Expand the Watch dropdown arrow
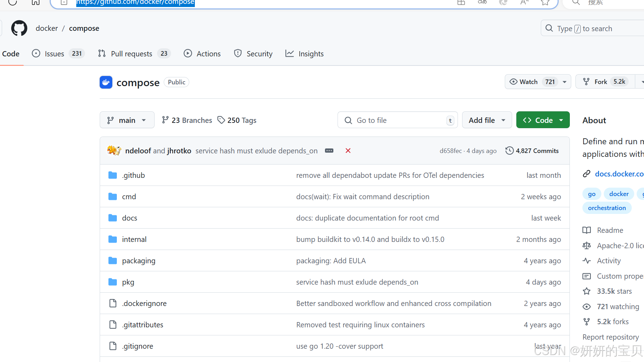Screen dimensions: 644x362 (565, 82)
